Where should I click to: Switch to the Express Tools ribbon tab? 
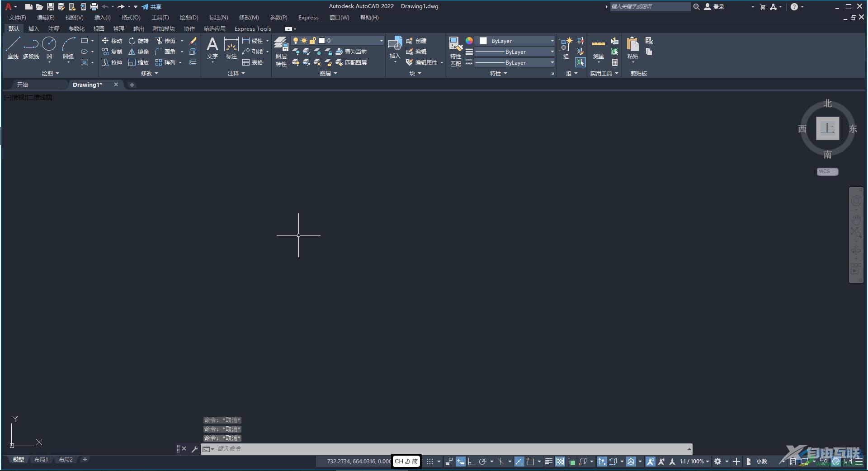[x=253, y=28]
